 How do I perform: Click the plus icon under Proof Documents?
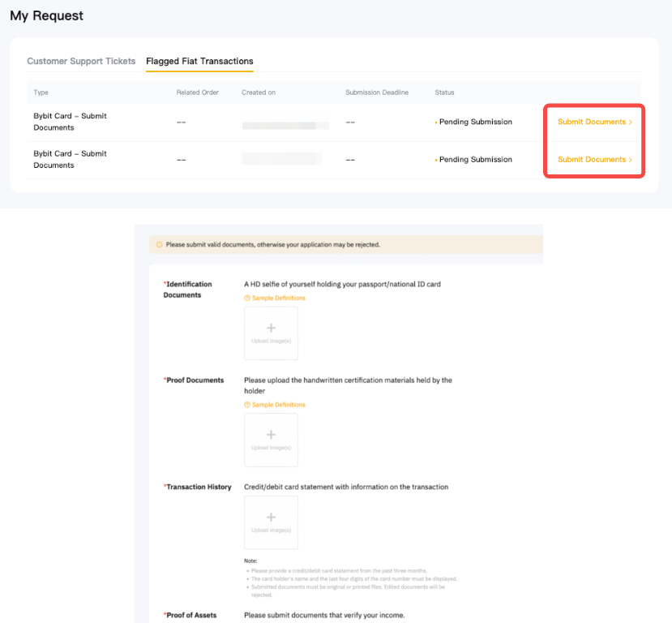pos(271,434)
